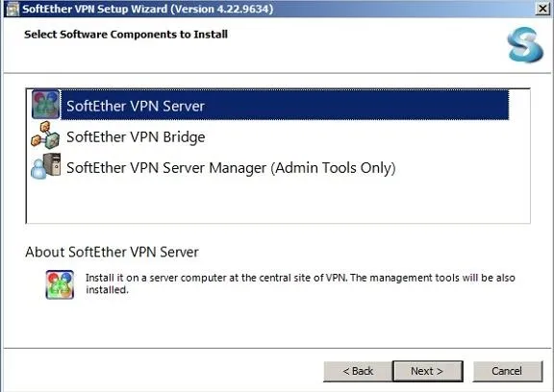
Task: Click the setup wizard icon in title bar
Action: click(x=13, y=9)
